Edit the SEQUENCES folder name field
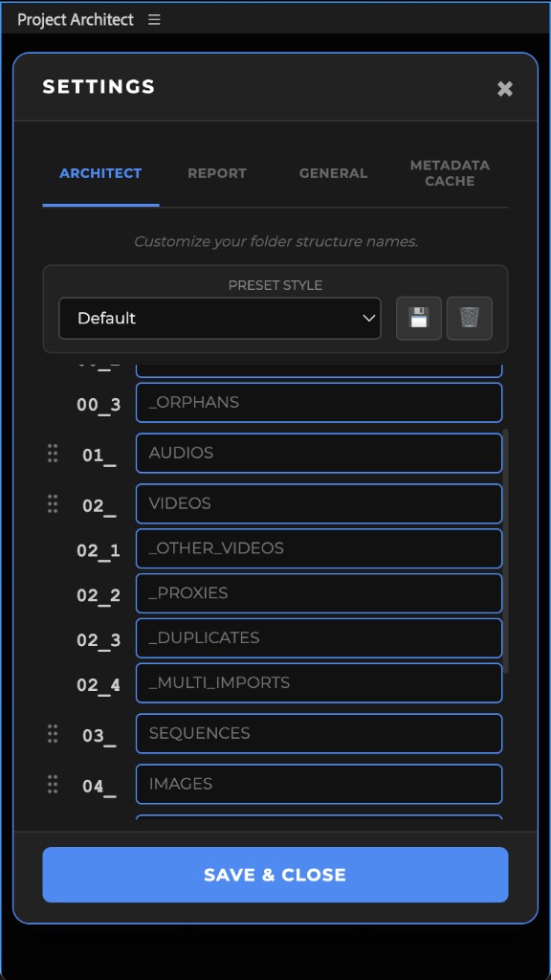The image size is (551, 980). (x=319, y=733)
